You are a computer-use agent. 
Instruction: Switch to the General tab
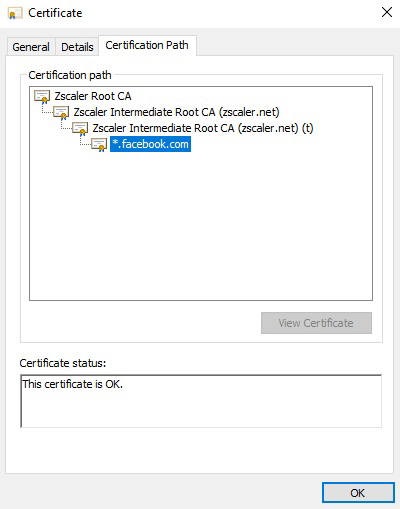click(x=31, y=47)
